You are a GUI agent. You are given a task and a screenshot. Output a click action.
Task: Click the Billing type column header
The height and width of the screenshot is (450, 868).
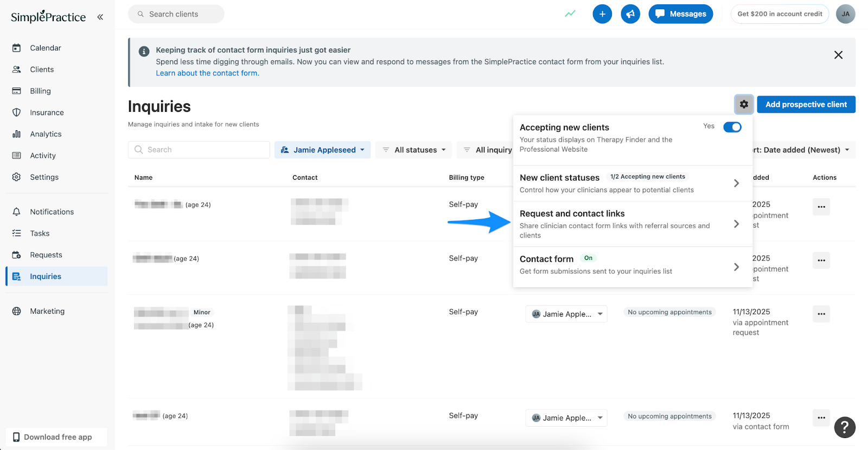pos(467,178)
